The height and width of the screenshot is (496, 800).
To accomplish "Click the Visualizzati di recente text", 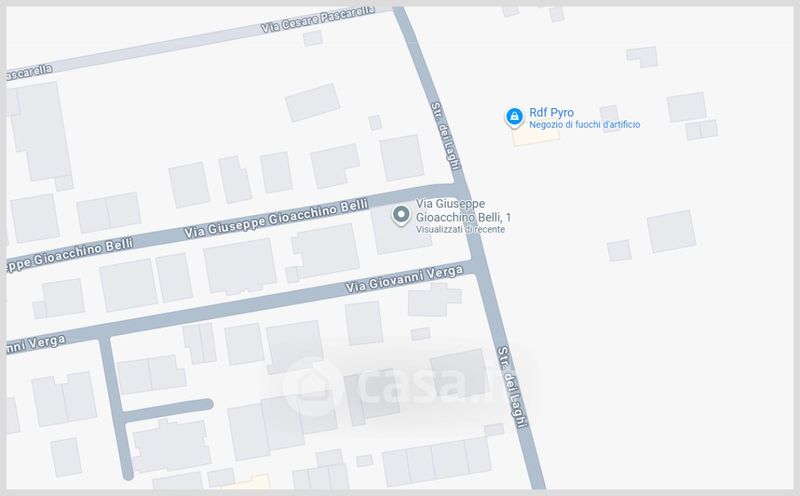I will (460, 230).
